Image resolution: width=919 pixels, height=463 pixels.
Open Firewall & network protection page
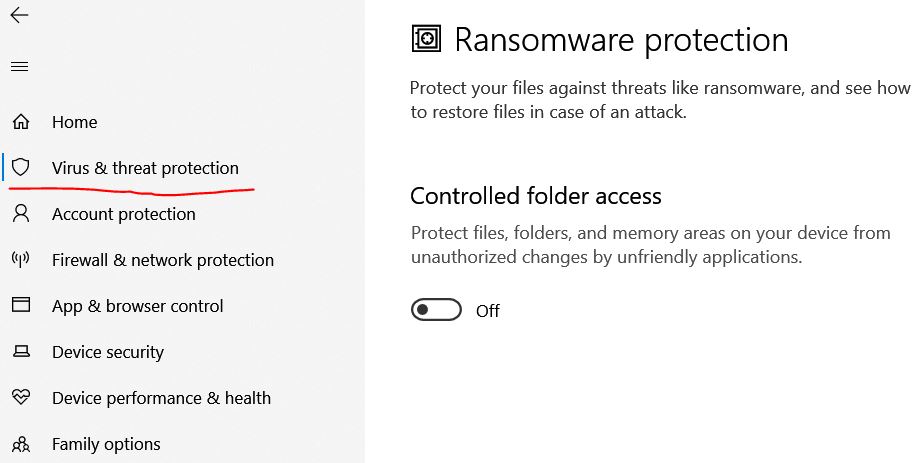[x=163, y=260]
